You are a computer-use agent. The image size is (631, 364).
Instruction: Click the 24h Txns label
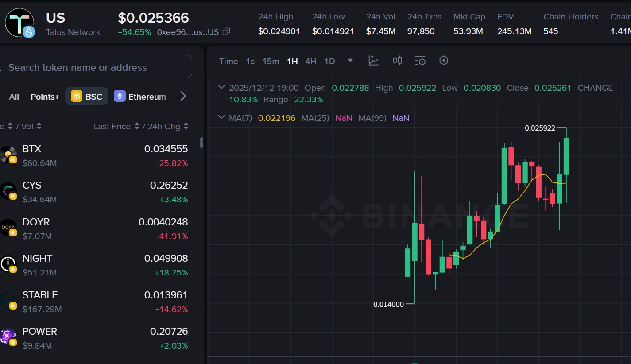[x=425, y=17]
